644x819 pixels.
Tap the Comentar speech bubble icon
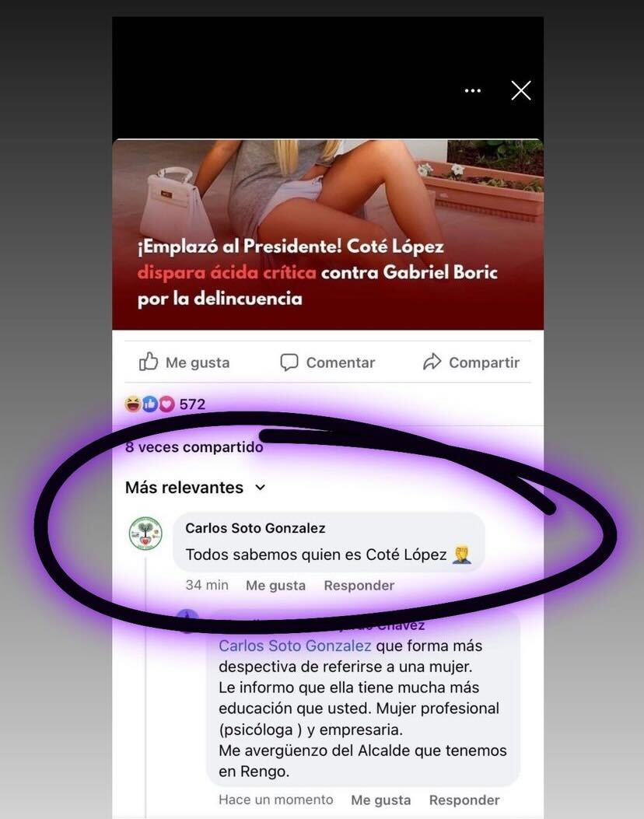(x=289, y=362)
